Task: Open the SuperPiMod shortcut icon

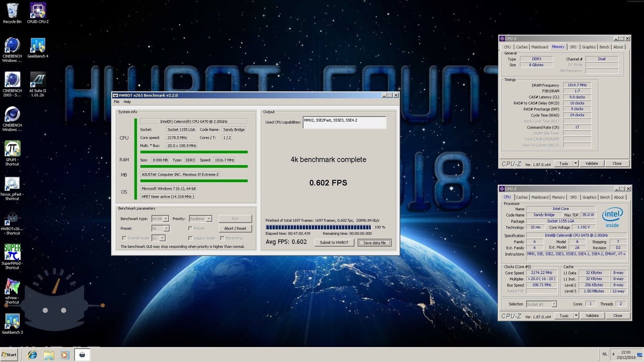Action: pyautogui.click(x=12, y=257)
